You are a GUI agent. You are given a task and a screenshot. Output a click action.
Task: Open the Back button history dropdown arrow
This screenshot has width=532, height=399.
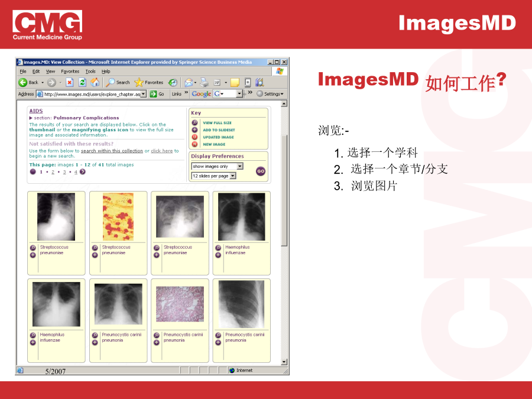43,82
